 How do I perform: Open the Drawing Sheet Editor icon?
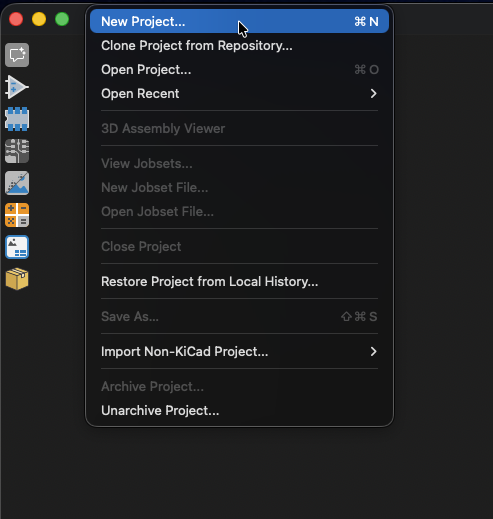pos(17,247)
